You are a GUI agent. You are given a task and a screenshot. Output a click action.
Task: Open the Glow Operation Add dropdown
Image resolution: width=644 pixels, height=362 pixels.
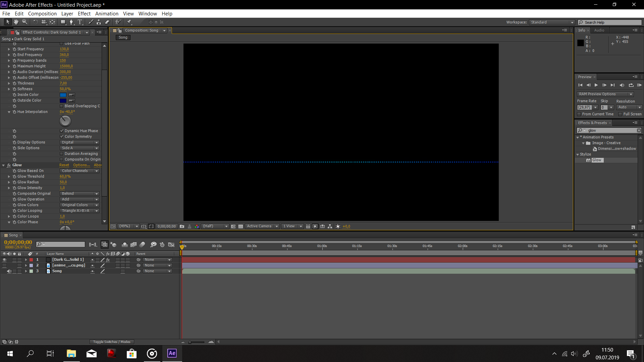79,199
